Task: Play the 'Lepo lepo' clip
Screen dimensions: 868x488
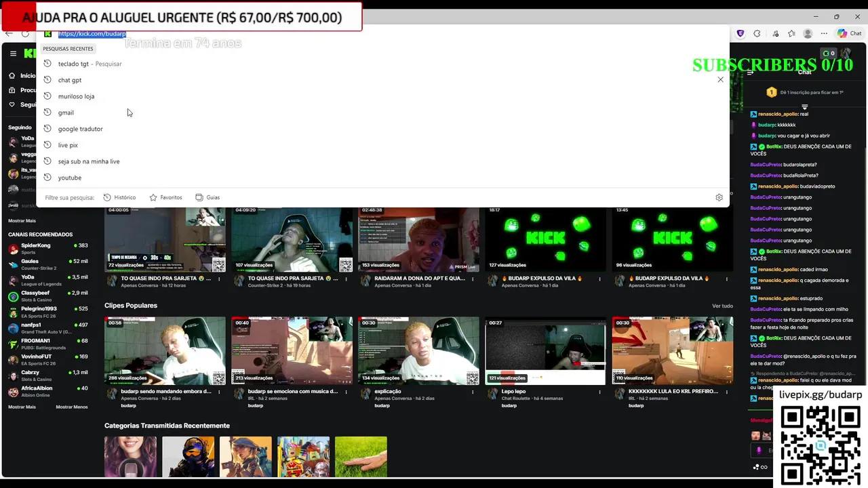Action: pyautogui.click(x=546, y=350)
